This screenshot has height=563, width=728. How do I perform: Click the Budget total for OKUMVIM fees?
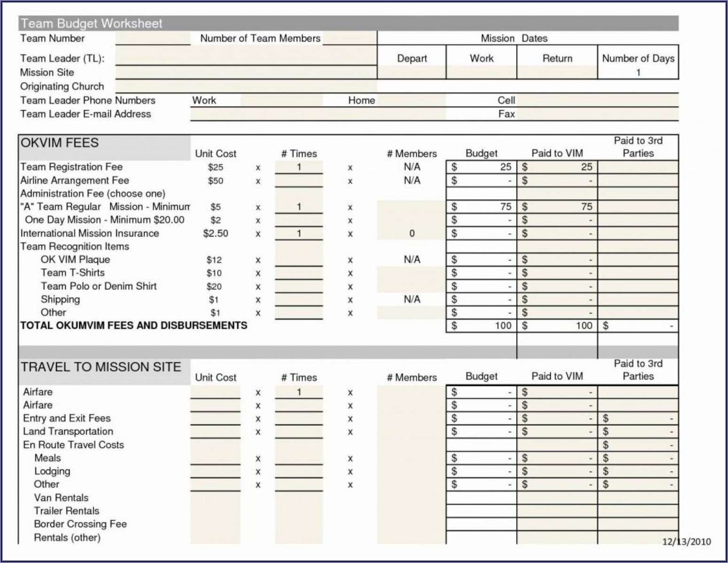pos(481,326)
